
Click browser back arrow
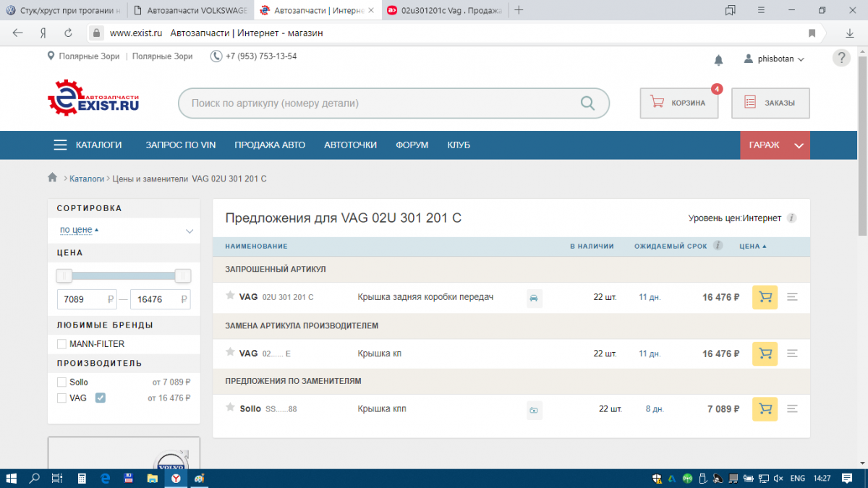coord(18,33)
